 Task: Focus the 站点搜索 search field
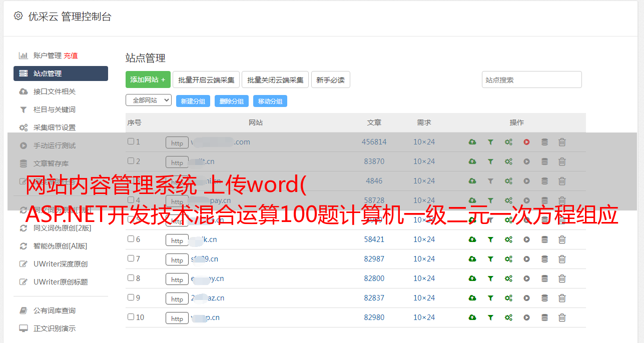[532, 79]
